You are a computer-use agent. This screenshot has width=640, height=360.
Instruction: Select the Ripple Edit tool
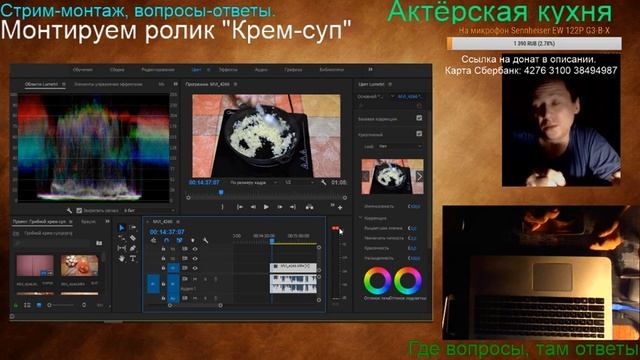click(122, 238)
